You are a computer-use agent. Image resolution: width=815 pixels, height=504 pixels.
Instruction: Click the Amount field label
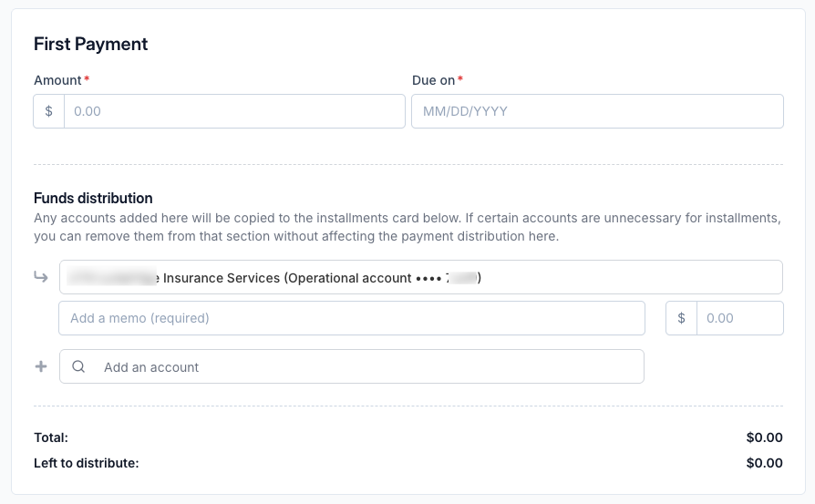point(57,80)
